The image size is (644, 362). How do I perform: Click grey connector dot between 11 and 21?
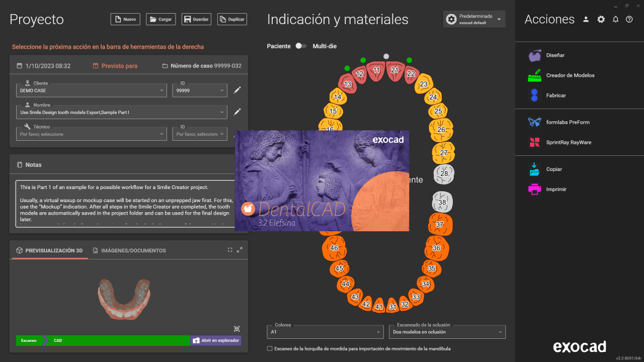point(386,56)
